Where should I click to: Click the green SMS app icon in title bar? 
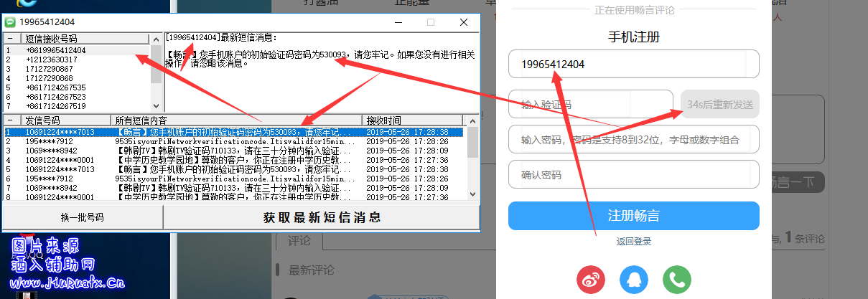point(10,22)
